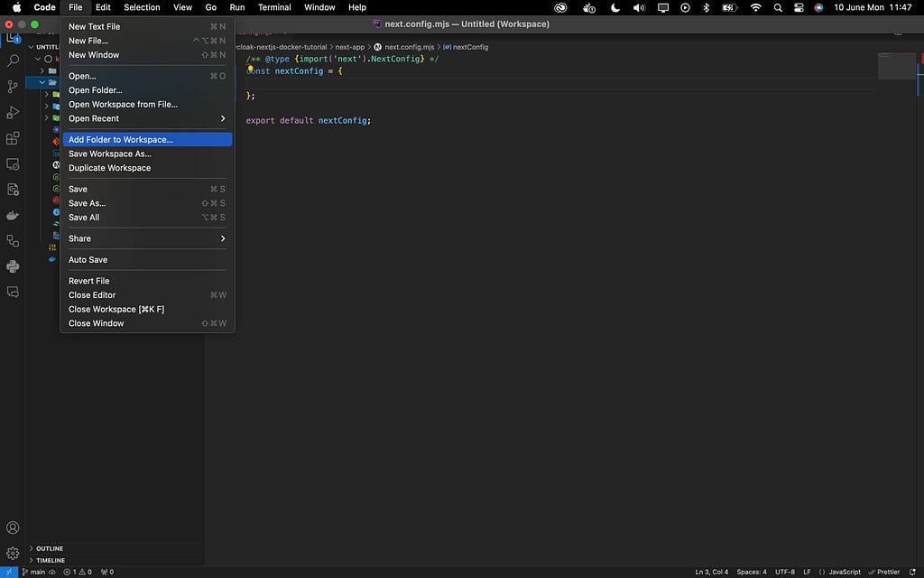Expand the OUTLINE section
The image size is (924, 578).
(x=115, y=548)
